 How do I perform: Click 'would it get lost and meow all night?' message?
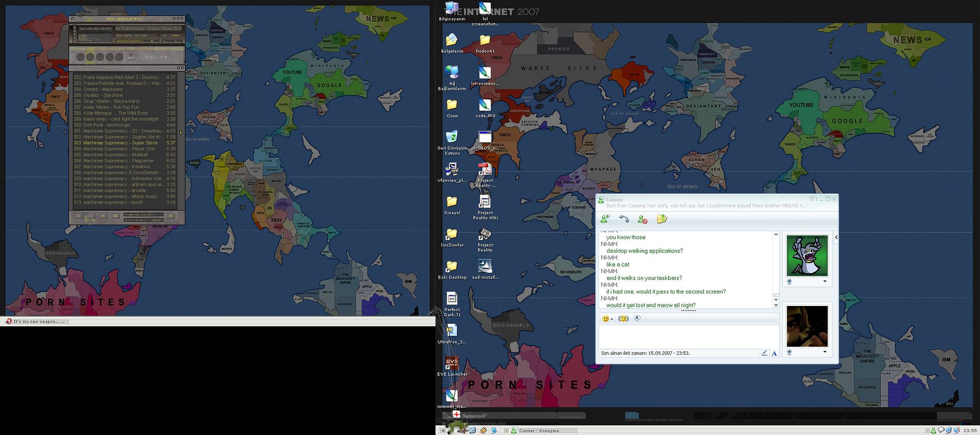tap(651, 305)
